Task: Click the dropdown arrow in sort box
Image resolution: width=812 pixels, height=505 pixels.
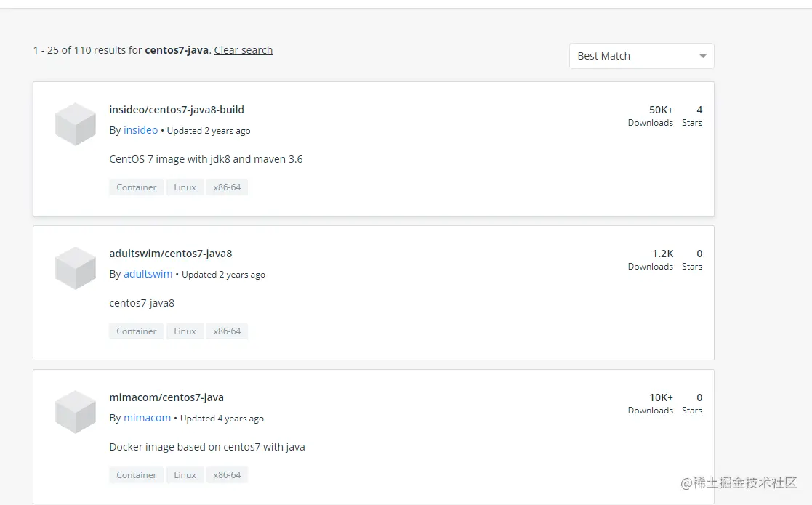Action: tap(702, 57)
